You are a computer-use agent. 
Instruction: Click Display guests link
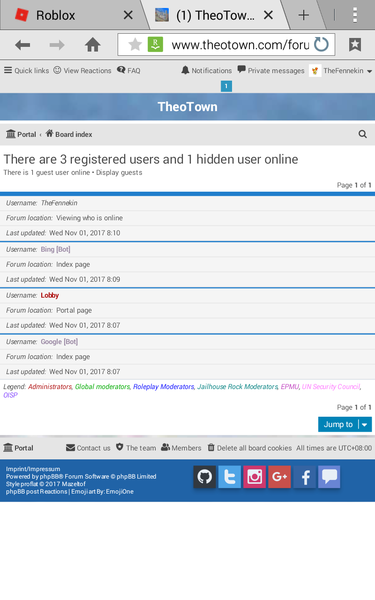click(x=119, y=173)
